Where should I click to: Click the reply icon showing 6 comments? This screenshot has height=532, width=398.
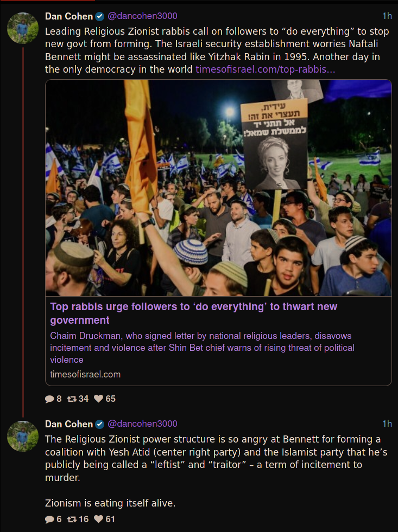point(50,520)
